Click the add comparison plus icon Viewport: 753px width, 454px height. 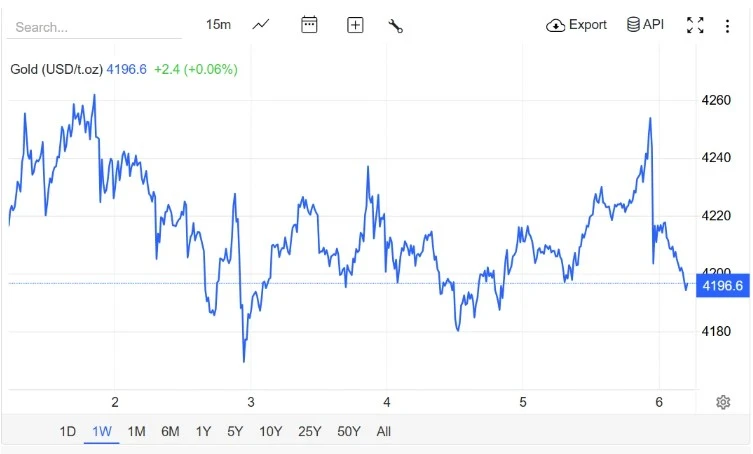tap(355, 25)
